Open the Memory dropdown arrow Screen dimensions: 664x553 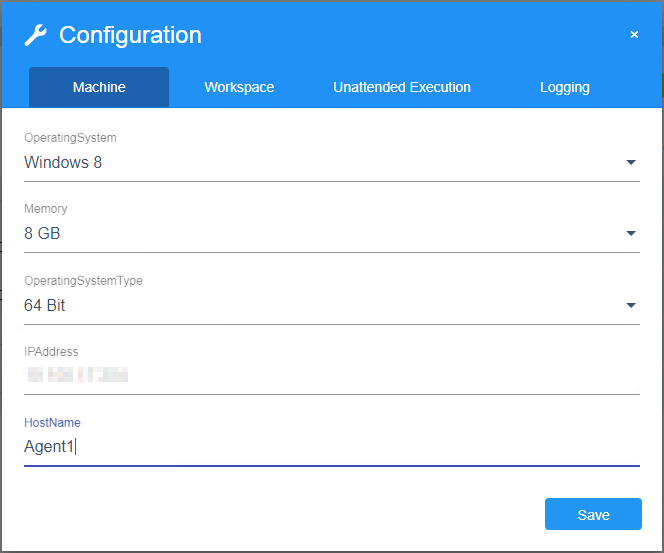coord(631,234)
